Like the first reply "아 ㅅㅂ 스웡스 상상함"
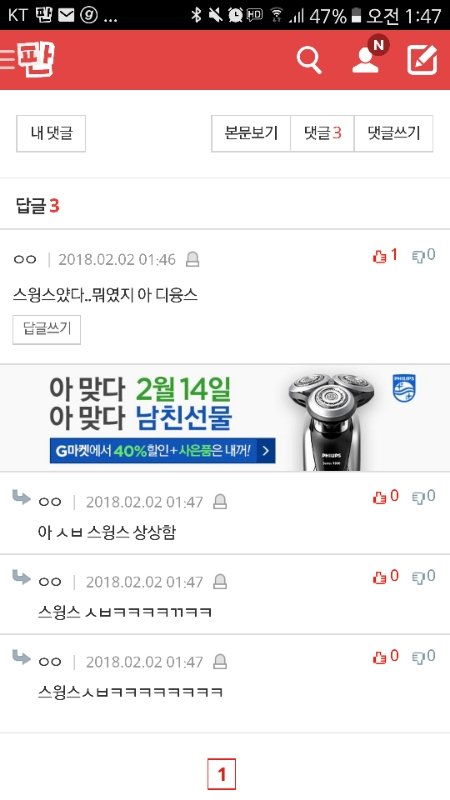Viewport: 450px width, 800px height. point(385,496)
